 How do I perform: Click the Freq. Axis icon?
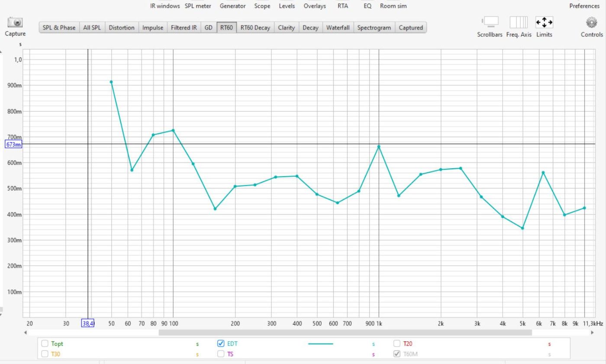[x=519, y=23]
